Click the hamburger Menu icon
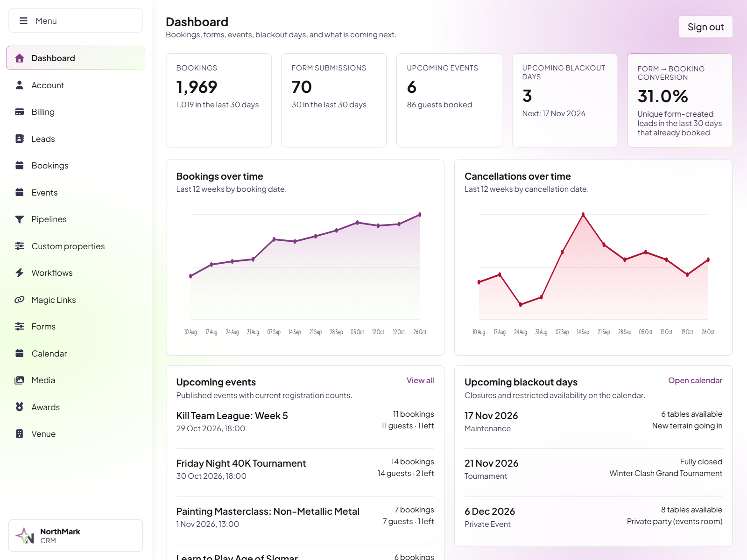Screen dimensions: 747x560 pyautogui.click(x=23, y=21)
